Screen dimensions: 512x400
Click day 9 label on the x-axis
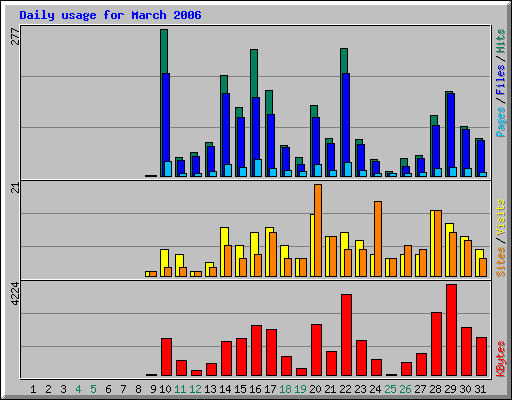point(153,389)
